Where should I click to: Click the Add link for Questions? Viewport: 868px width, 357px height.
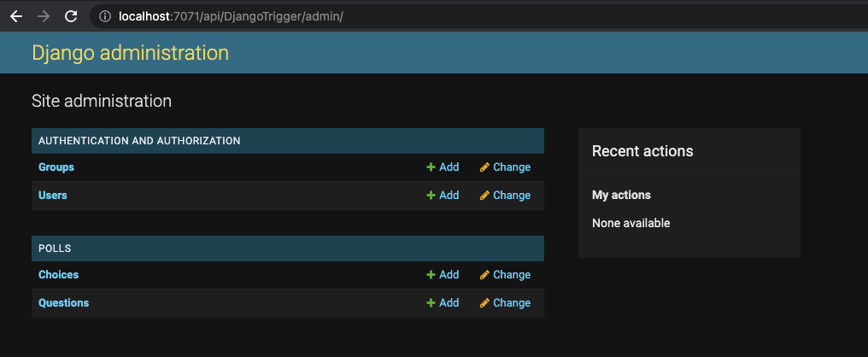tap(449, 303)
